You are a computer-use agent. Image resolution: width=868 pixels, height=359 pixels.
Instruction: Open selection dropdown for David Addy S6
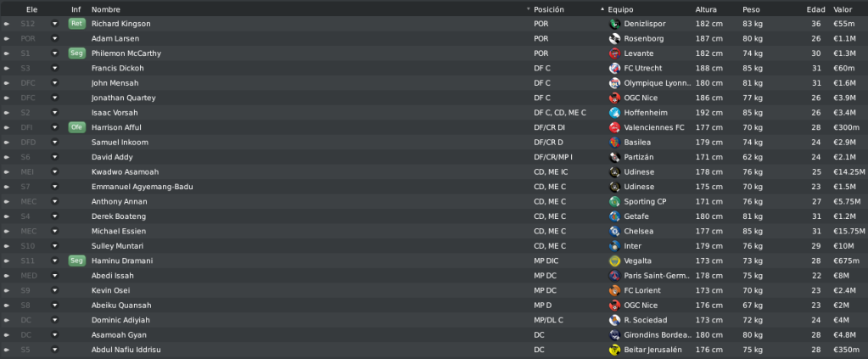pyautogui.click(x=55, y=157)
